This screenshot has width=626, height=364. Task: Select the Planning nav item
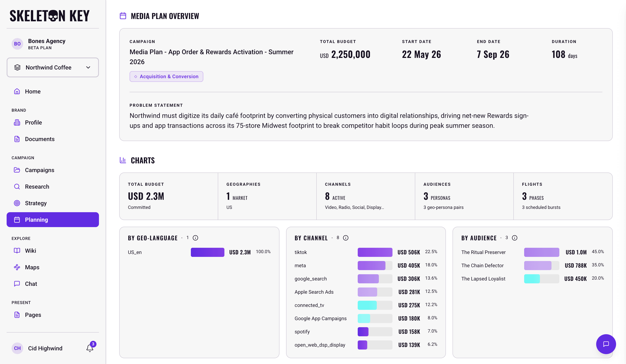pos(53,220)
